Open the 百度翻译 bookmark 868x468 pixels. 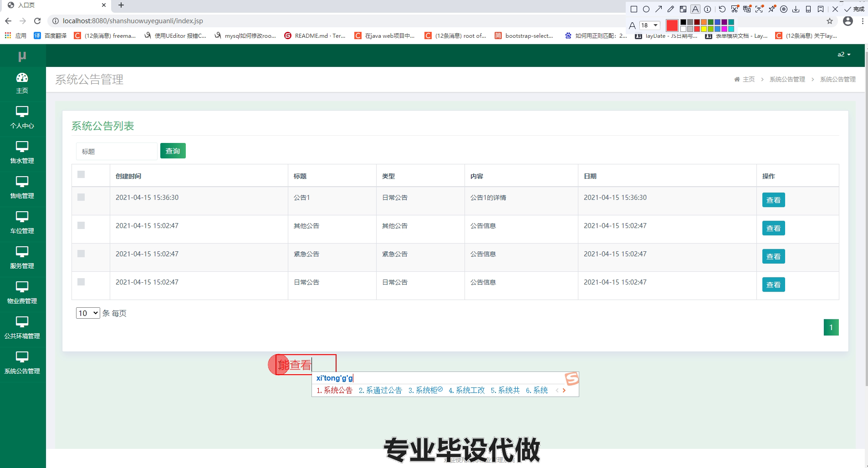(x=51, y=36)
